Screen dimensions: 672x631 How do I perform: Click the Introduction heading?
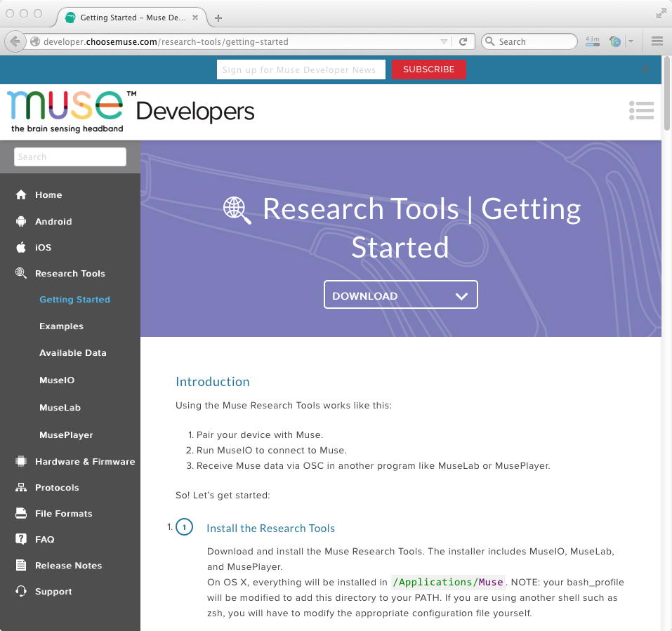coord(213,382)
